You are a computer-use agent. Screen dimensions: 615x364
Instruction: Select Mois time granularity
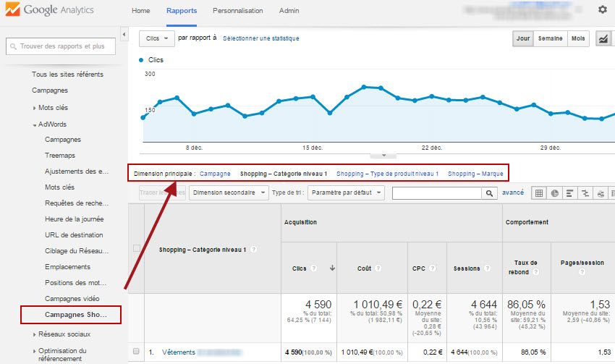click(578, 38)
